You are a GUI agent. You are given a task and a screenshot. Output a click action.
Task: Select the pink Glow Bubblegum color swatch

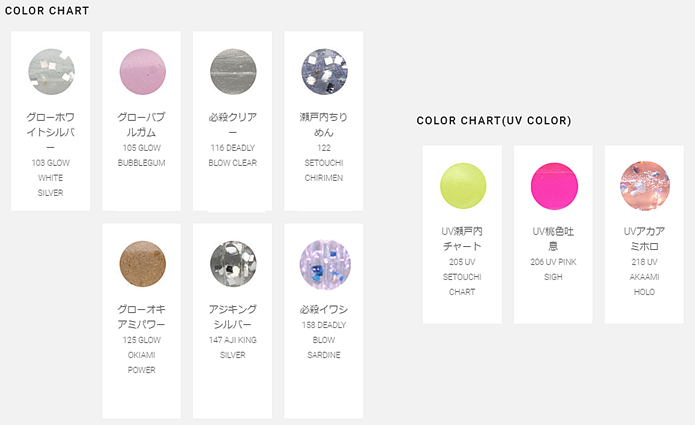(x=141, y=71)
